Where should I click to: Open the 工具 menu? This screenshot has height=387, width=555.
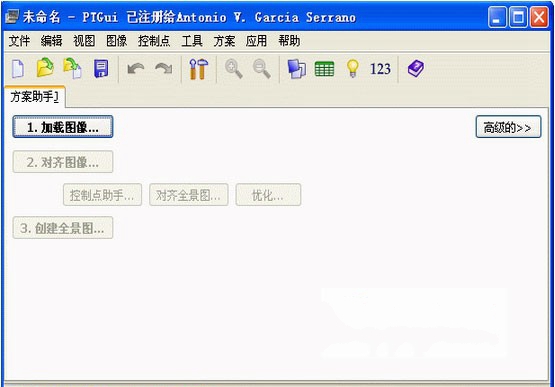(x=192, y=41)
